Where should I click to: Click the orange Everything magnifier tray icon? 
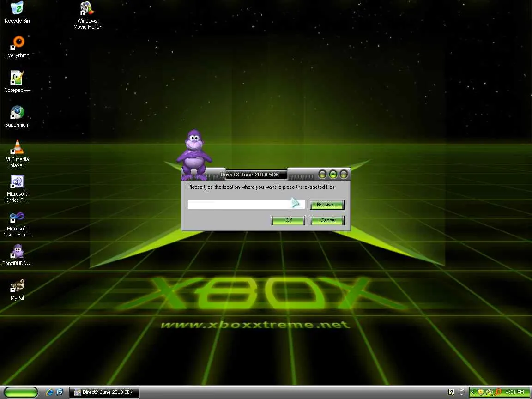(498, 392)
